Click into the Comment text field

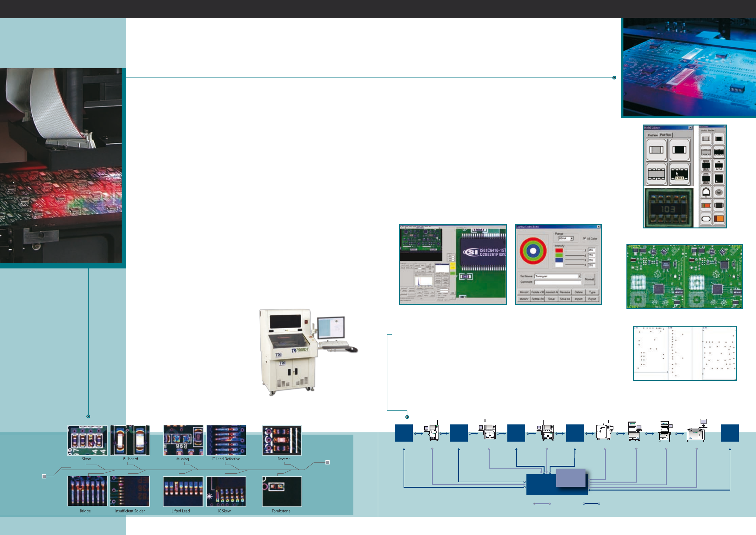[558, 282]
